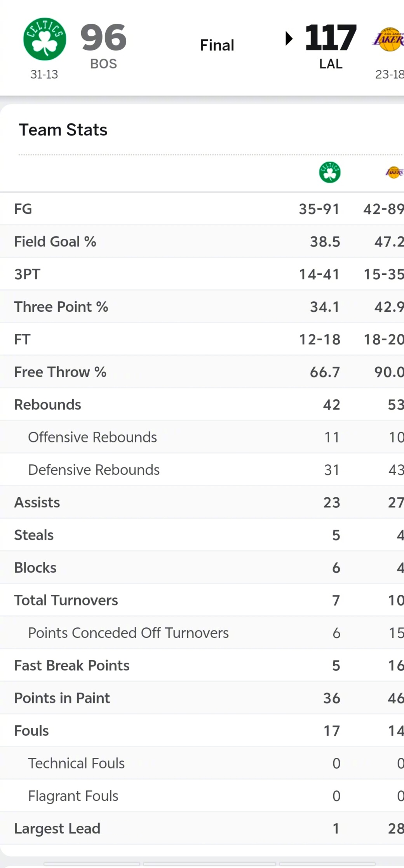Viewport: 404px width, 868px height.
Task: Select the BOS team abbreviation
Action: pos(103,64)
